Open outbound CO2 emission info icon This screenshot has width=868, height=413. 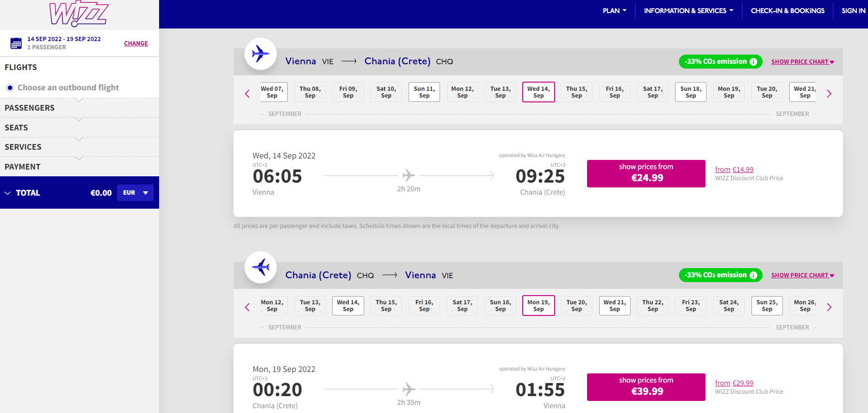click(x=753, y=62)
